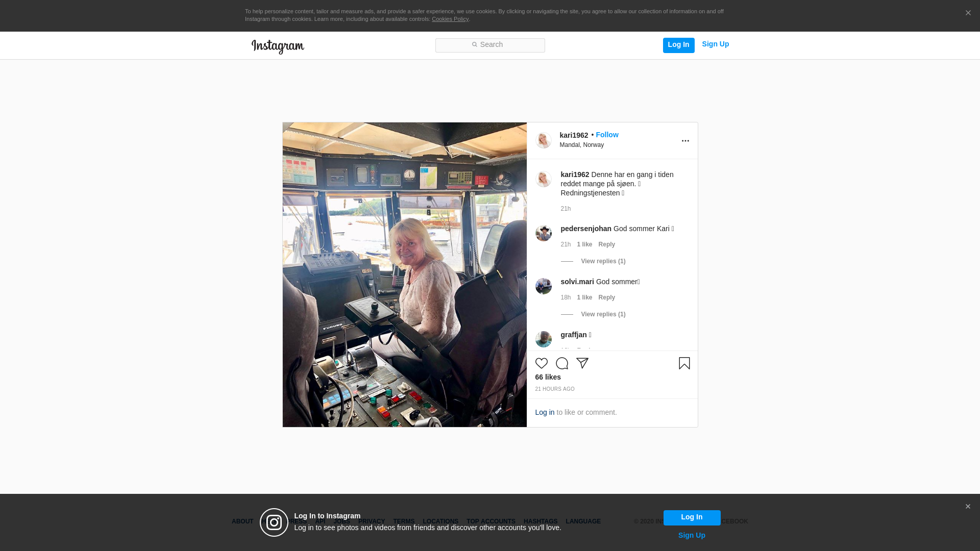Screen dimensions: 980x551
Task: Click Log in to like or comment
Action: 545,412
